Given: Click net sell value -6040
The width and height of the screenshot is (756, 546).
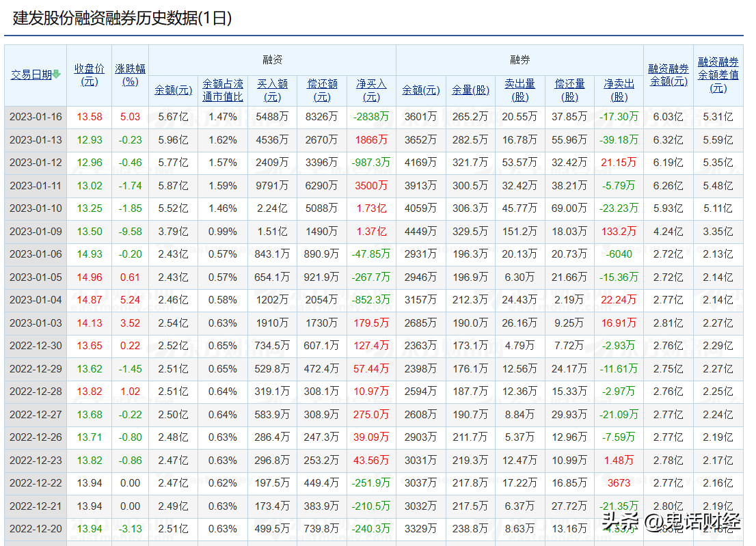Looking at the screenshot, I should pyautogui.click(x=619, y=254).
